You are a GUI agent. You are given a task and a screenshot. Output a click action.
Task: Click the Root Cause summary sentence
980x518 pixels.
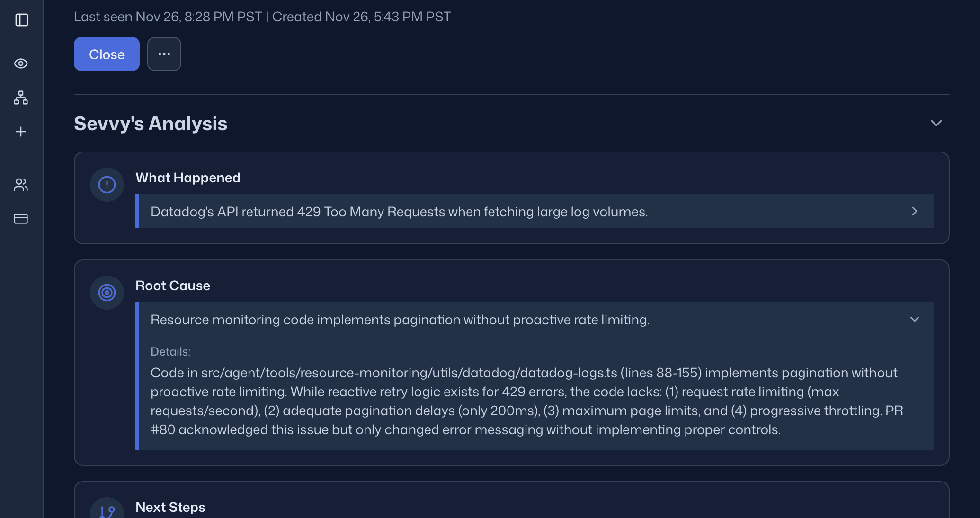tap(400, 320)
